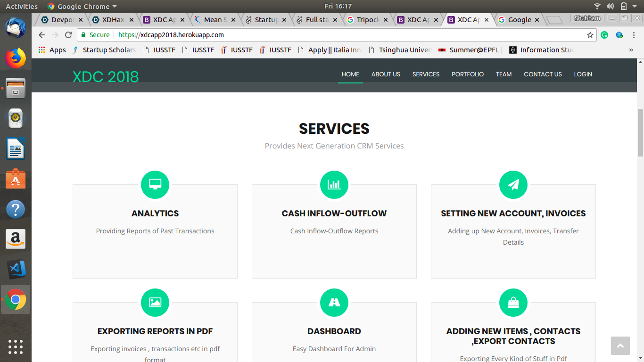
Task: Bookmark this page with the star icon
Action: [x=590, y=35]
